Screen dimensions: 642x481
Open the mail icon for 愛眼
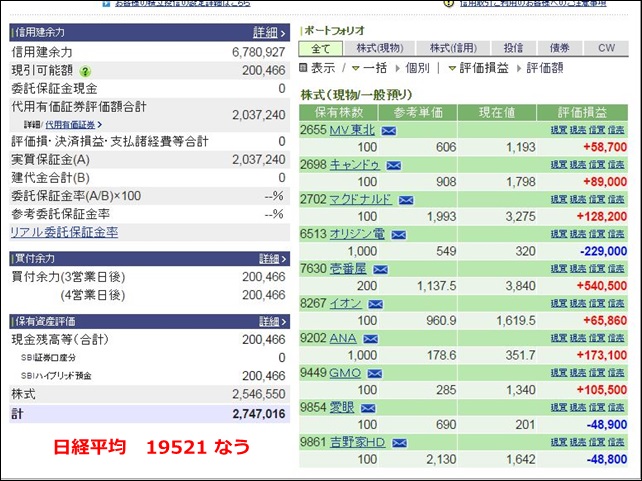(368, 408)
